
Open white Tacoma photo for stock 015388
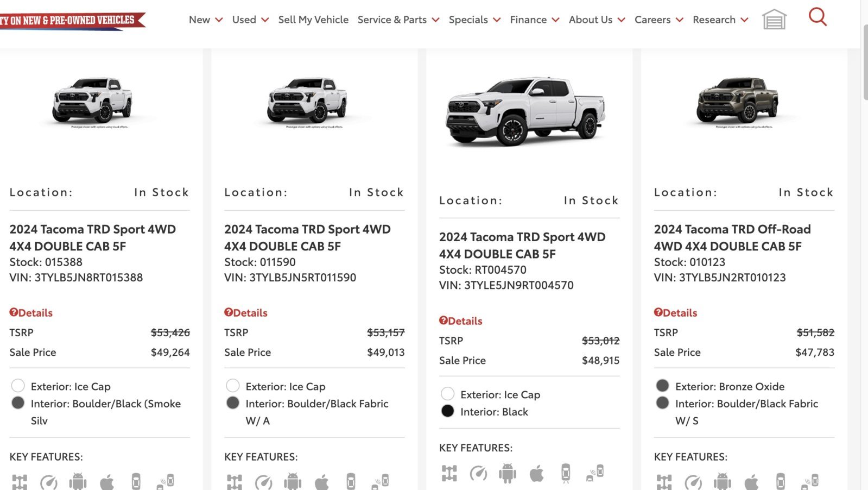(93, 101)
